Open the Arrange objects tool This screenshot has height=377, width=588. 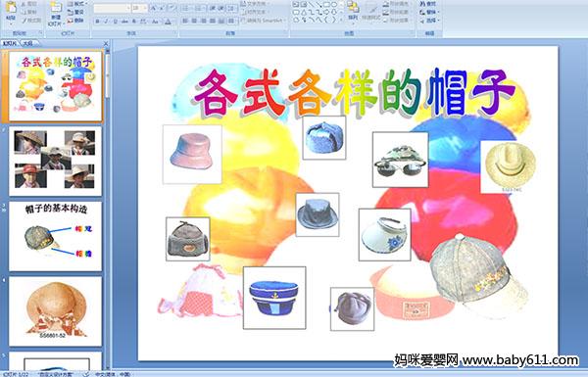click(353, 11)
